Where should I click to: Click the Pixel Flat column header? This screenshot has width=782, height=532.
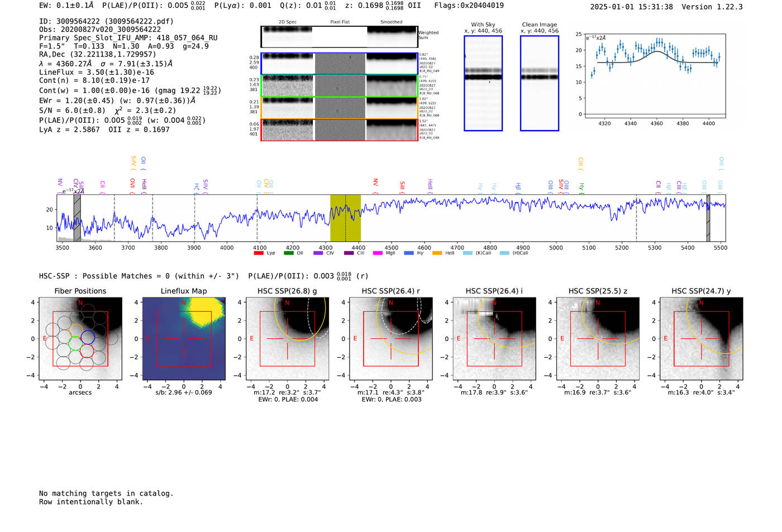(x=340, y=22)
